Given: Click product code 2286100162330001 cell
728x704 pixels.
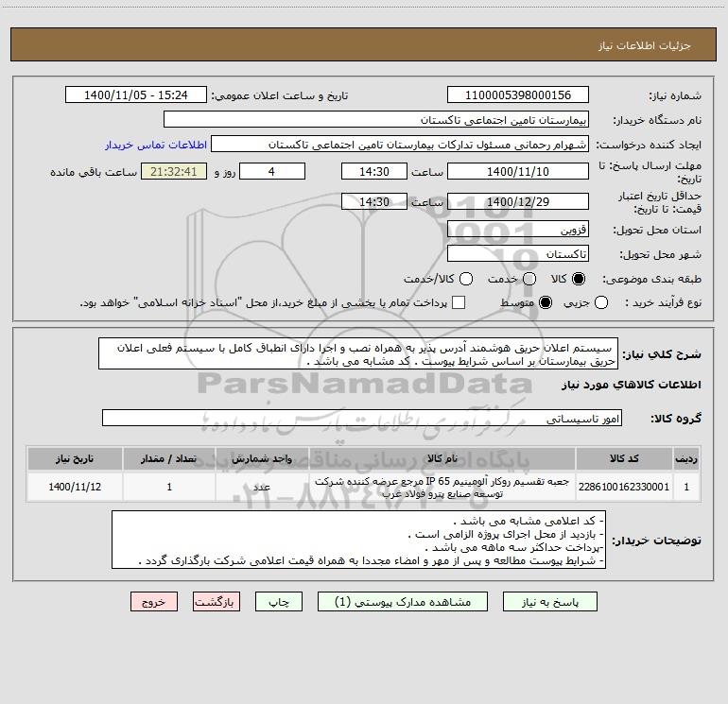Looking at the screenshot, I should click(x=624, y=487).
